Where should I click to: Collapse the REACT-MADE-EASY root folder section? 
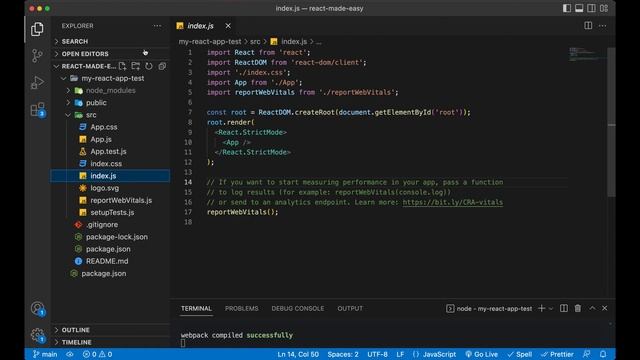(84, 66)
